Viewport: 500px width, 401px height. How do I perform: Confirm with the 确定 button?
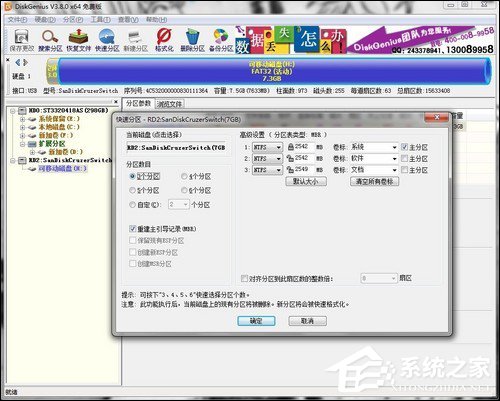pyautogui.click(x=256, y=321)
